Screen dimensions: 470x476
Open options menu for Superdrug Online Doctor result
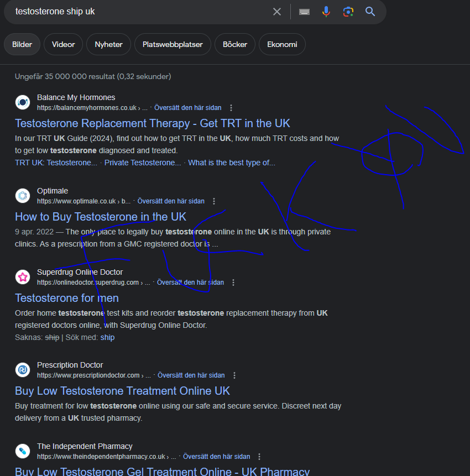click(x=233, y=283)
